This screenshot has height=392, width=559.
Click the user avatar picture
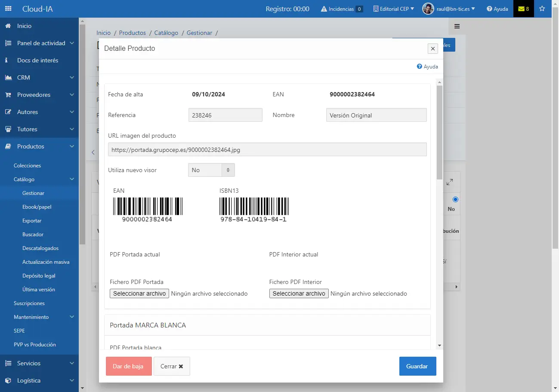pos(428,9)
